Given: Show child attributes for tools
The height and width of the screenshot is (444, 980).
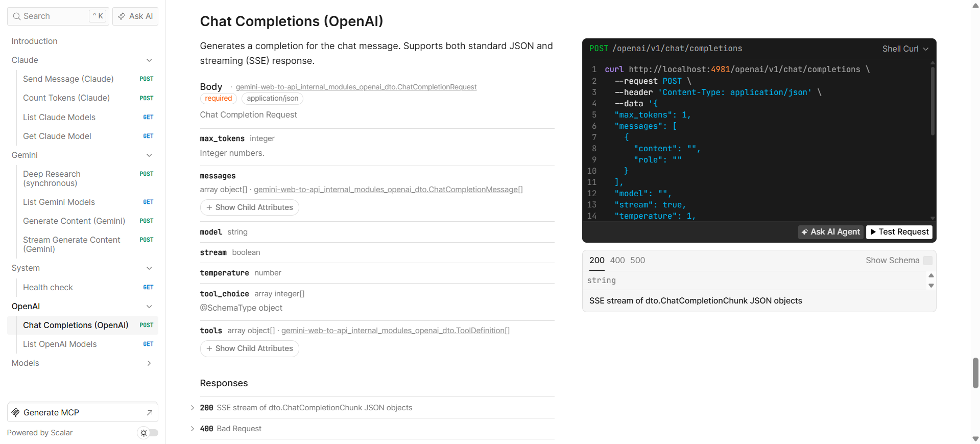Looking at the screenshot, I should tap(249, 348).
